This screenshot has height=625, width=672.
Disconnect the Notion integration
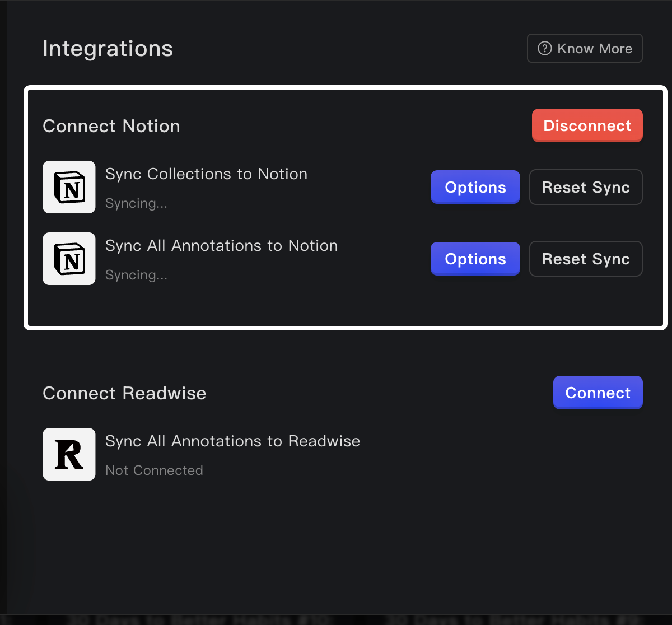pos(587,125)
